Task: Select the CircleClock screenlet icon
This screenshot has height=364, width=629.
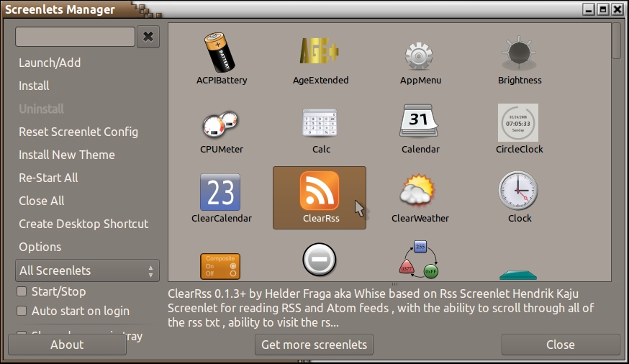Action: click(519, 122)
